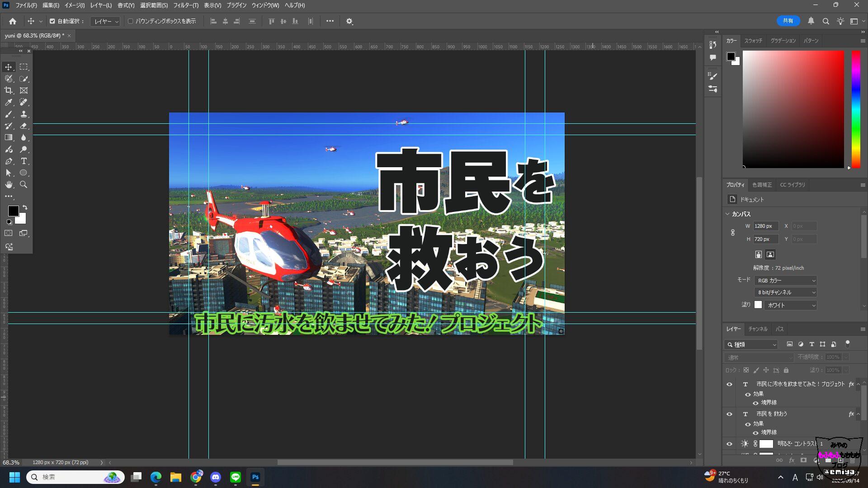868x488 pixels.
Task: Collapse the カンバス section
Action: tap(727, 214)
